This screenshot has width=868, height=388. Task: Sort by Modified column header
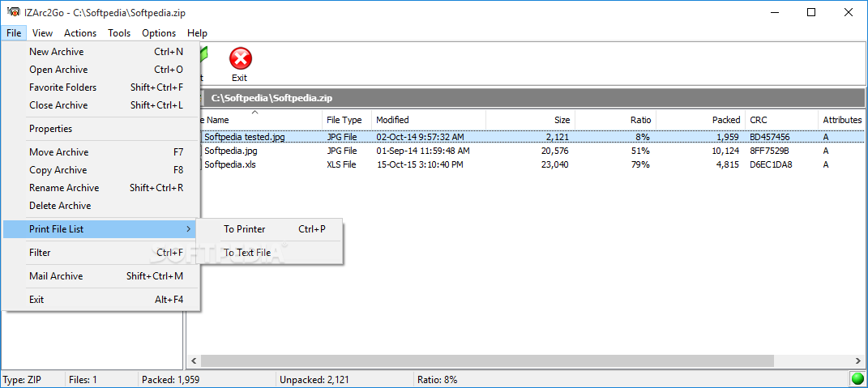[x=429, y=120]
